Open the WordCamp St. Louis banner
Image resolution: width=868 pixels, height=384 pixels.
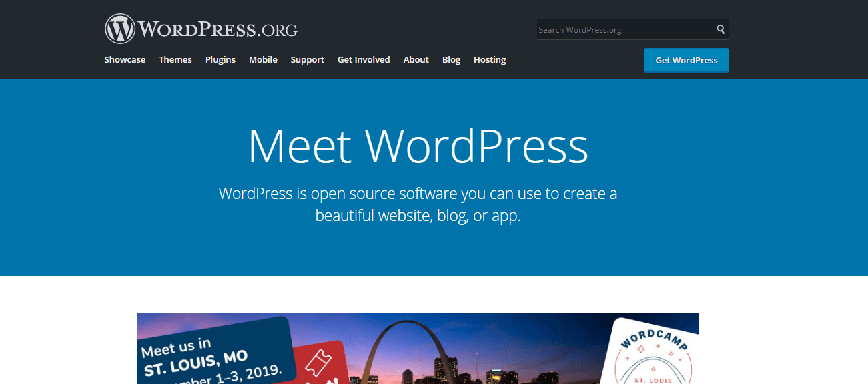point(418,349)
